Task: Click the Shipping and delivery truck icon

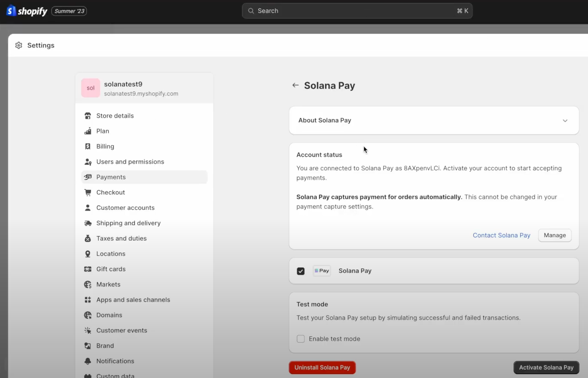Action: (x=88, y=223)
